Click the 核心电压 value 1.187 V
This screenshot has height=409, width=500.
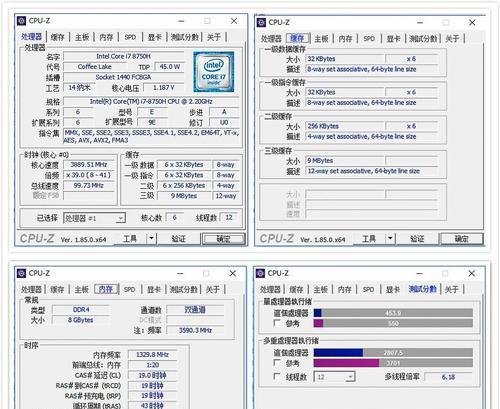(164, 88)
